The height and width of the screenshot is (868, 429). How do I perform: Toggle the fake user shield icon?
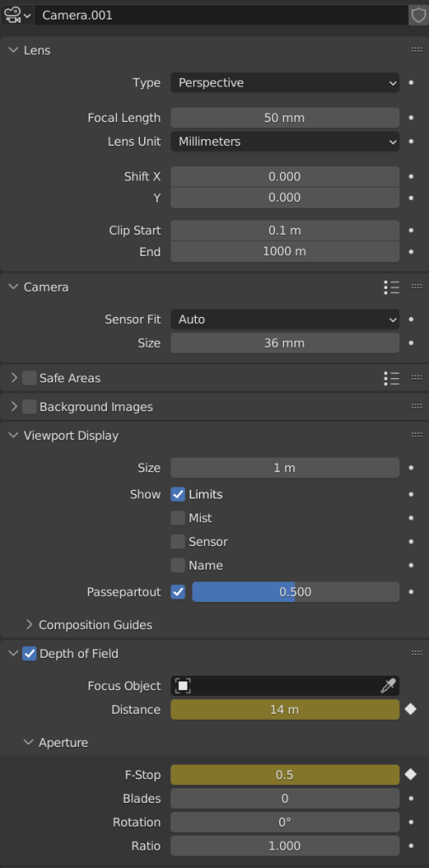tap(419, 15)
